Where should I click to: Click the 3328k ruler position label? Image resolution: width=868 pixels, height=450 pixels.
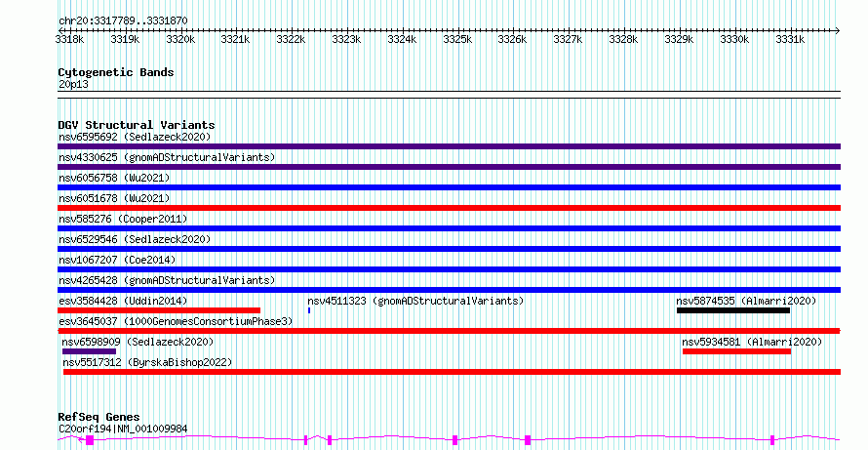coord(623,39)
